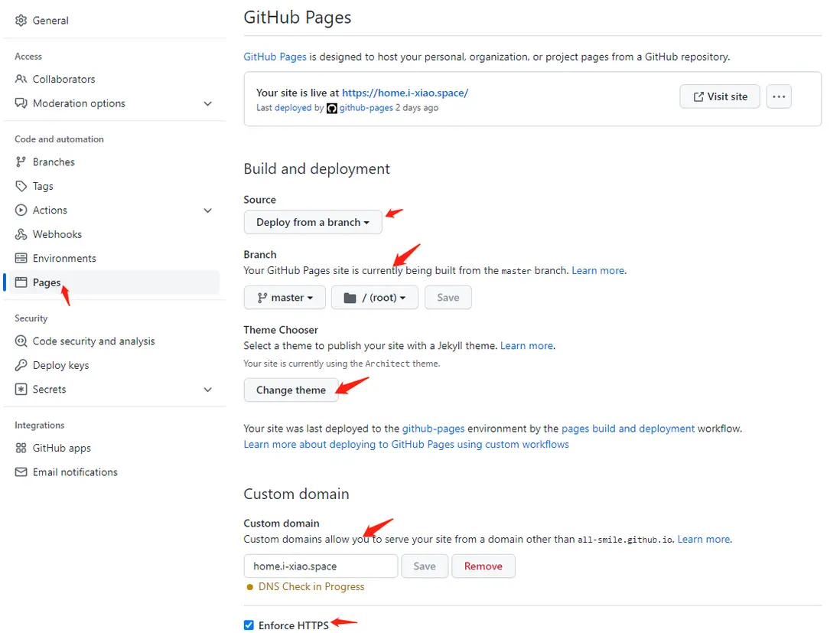Click the Deploy keys key icon

click(x=21, y=365)
